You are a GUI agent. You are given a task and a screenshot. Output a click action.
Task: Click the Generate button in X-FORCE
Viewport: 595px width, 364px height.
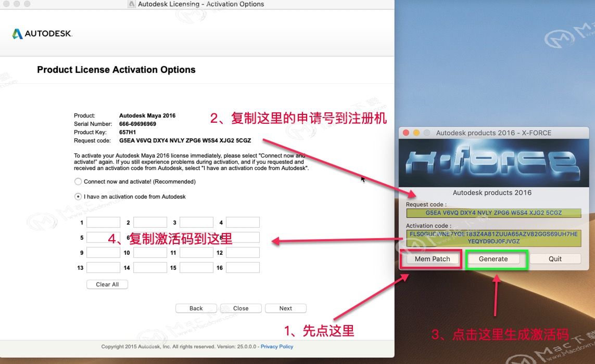click(493, 259)
